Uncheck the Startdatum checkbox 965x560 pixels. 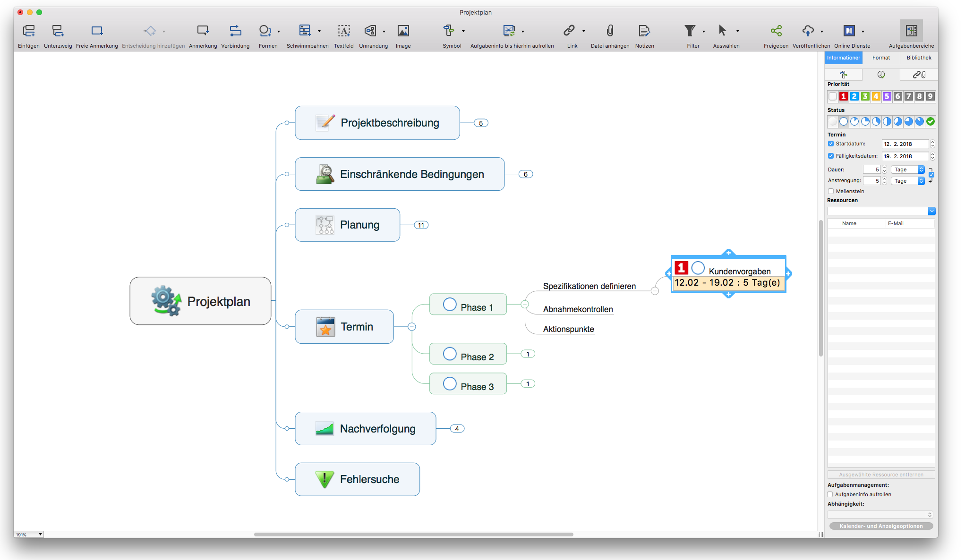(831, 143)
